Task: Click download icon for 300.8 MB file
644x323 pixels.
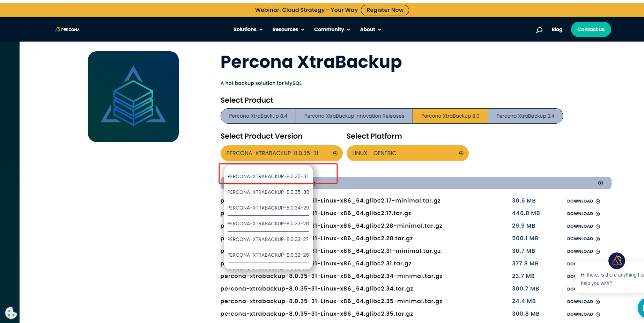Action: (x=598, y=314)
